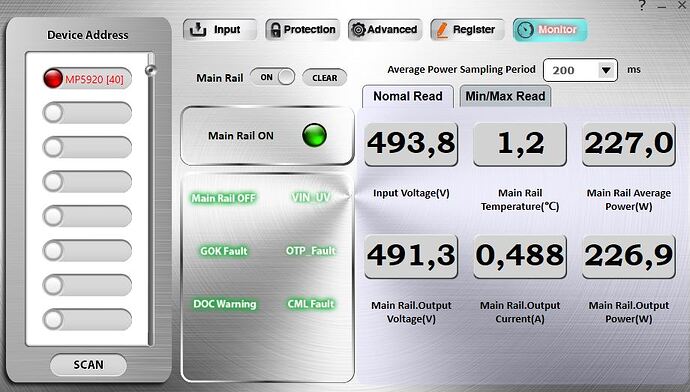Click the Main Rail Temperature(°C) label

[x=520, y=200]
